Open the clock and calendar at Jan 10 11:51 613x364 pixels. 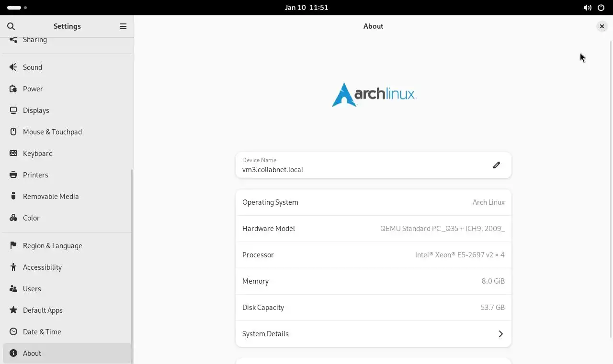(x=306, y=8)
